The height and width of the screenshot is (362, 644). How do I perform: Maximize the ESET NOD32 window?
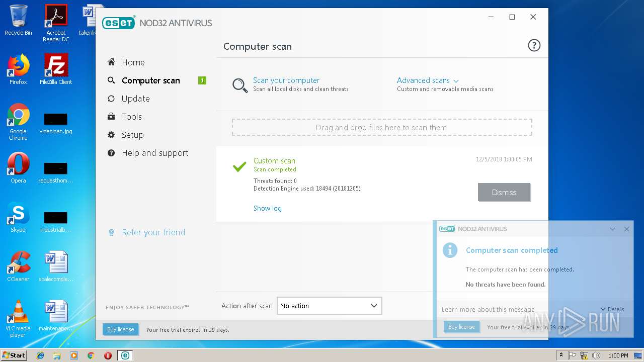click(x=512, y=17)
